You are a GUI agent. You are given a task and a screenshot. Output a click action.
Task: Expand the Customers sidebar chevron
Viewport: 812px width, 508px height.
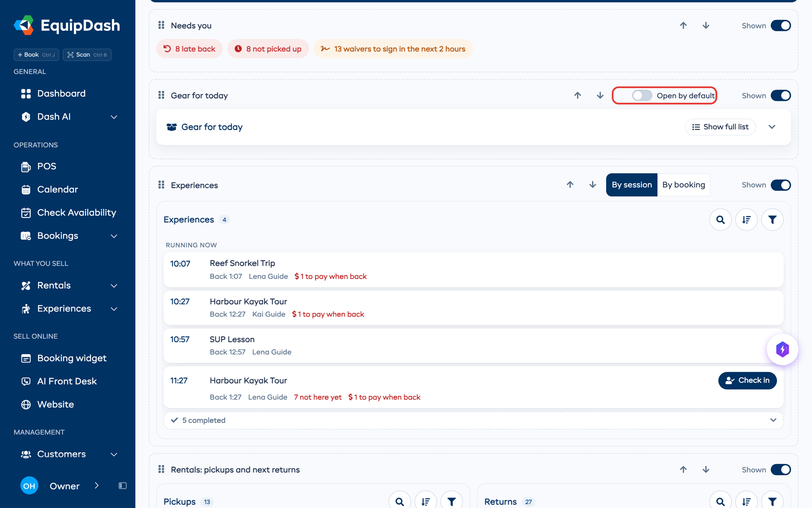(114, 454)
